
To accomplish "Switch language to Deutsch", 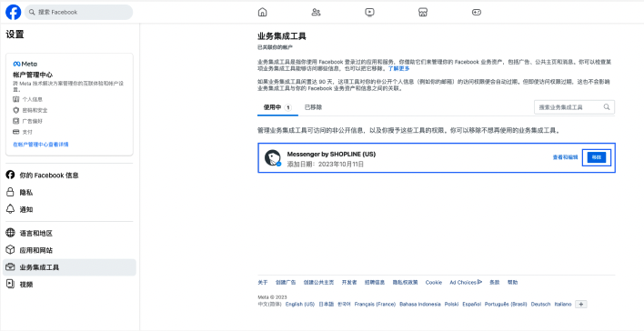I will tap(540, 305).
